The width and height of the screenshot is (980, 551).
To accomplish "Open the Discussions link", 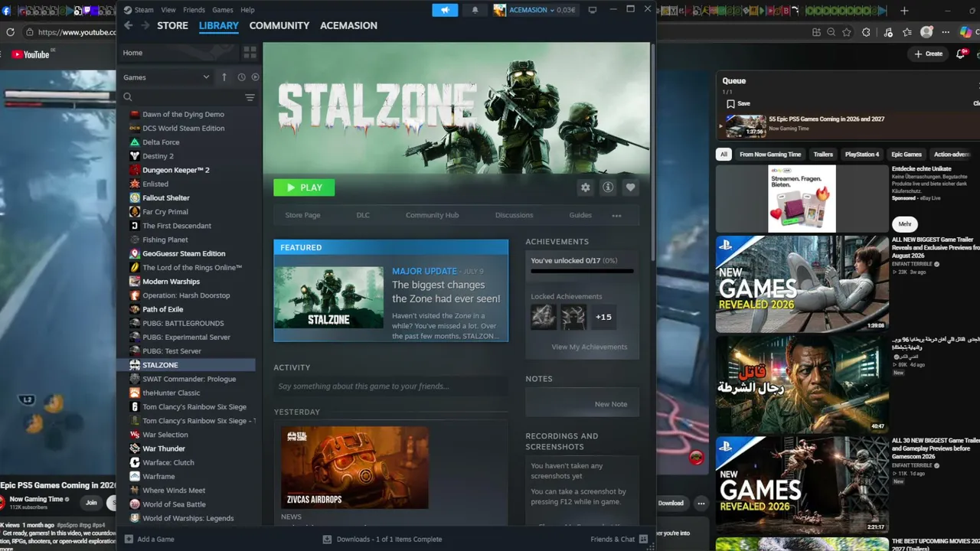I will 514,215.
